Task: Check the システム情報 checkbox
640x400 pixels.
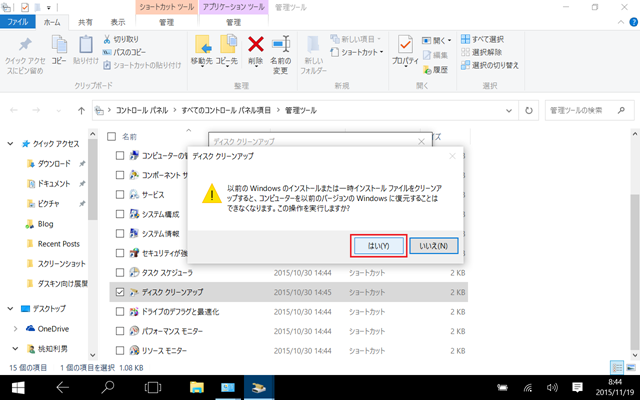Action: (120, 233)
